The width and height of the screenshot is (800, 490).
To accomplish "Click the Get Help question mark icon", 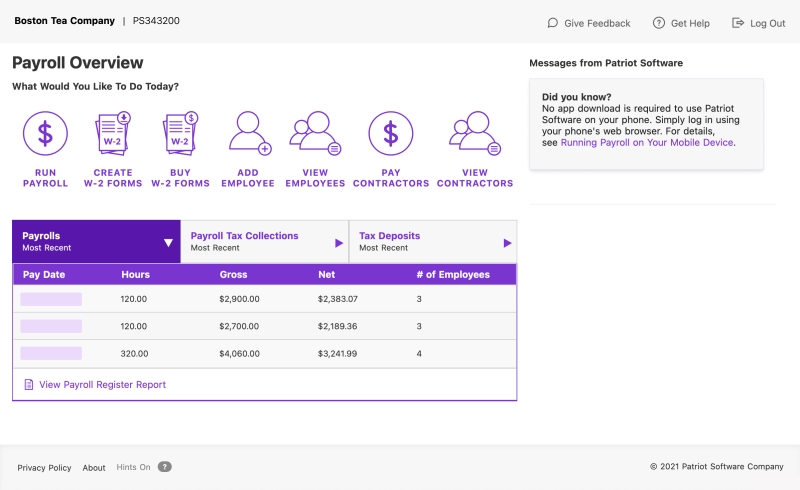I will pyautogui.click(x=659, y=23).
